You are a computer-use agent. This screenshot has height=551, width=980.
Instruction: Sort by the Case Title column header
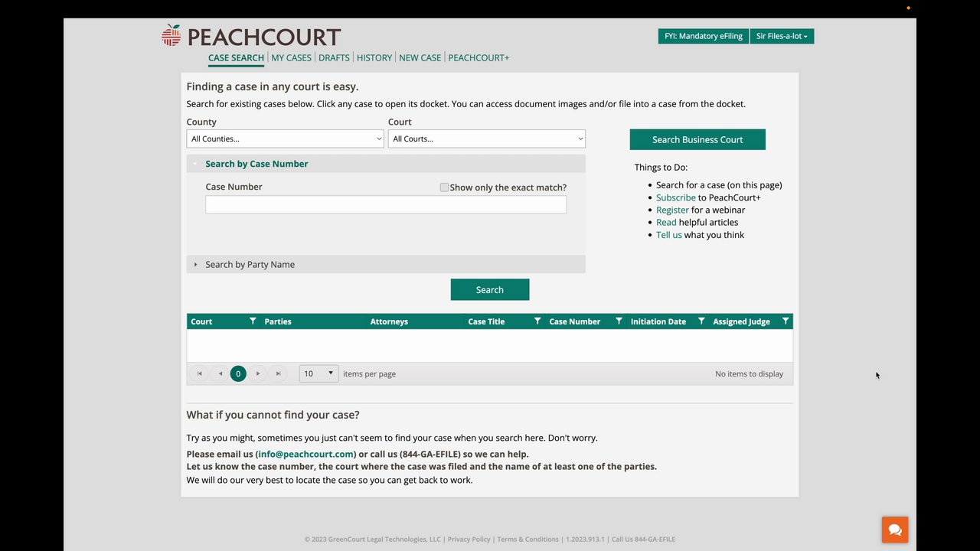pyautogui.click(x=486, y=321)
